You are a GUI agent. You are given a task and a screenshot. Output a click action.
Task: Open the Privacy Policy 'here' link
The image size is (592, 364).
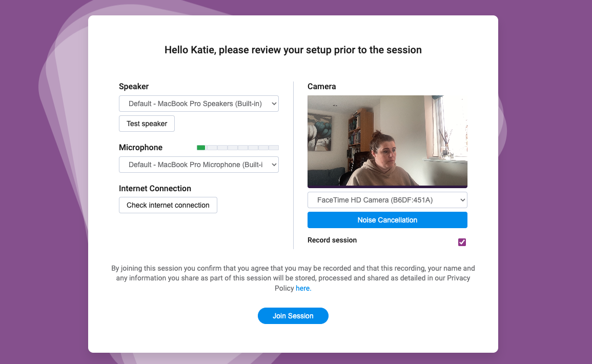point(303,288)
